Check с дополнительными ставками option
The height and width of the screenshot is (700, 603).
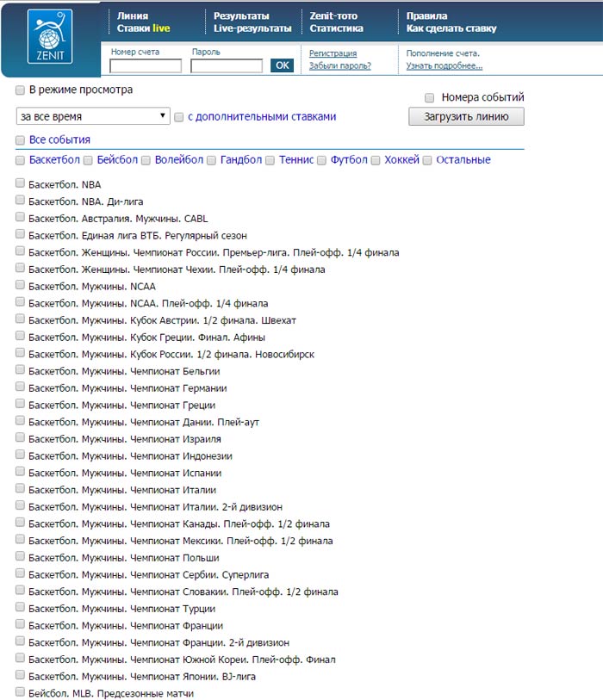[x=179, y=117]
